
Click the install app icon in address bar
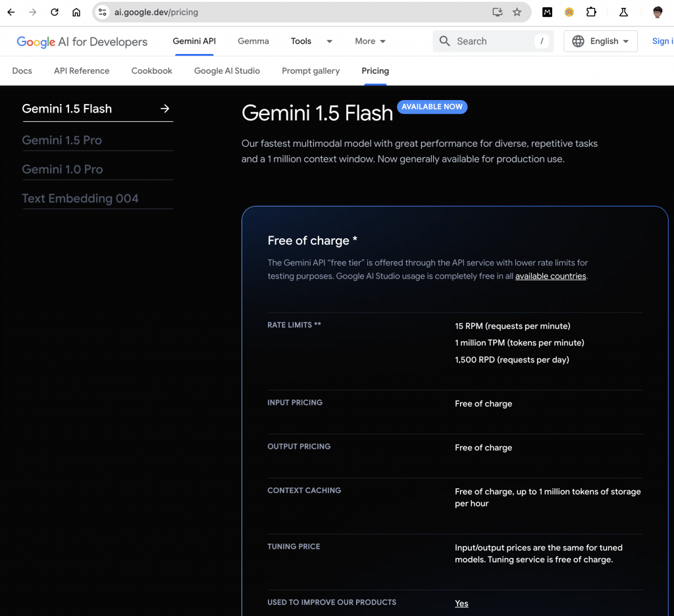tap(498, 12)
